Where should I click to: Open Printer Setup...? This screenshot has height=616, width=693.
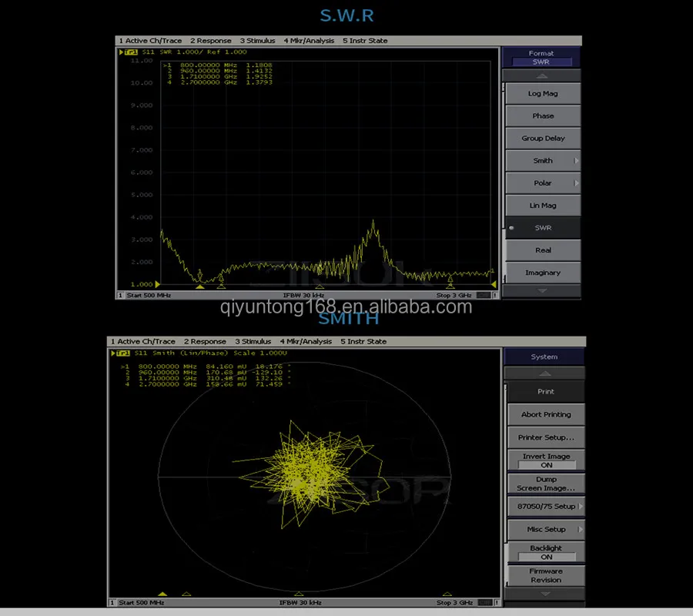[x=546, y=437]
